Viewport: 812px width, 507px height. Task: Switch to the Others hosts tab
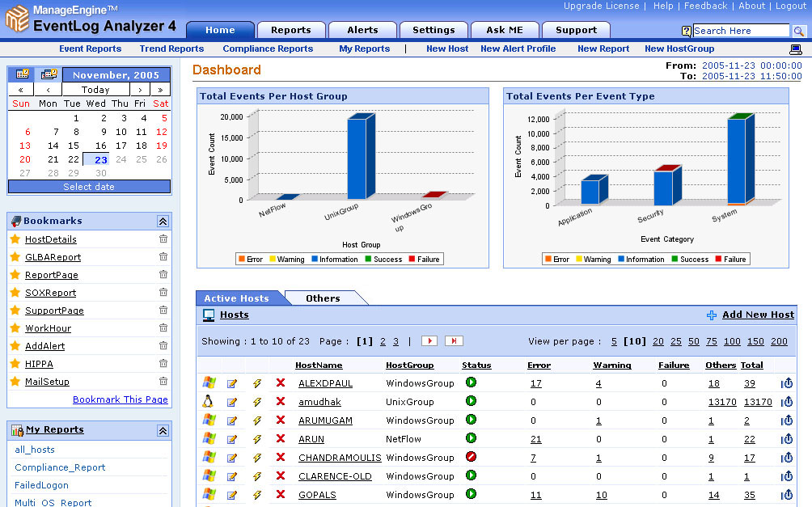tap(323, 298)
